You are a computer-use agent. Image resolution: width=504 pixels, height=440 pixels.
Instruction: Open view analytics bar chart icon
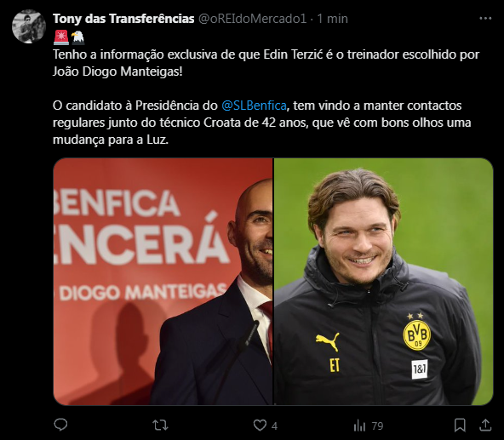click(359, 426)
